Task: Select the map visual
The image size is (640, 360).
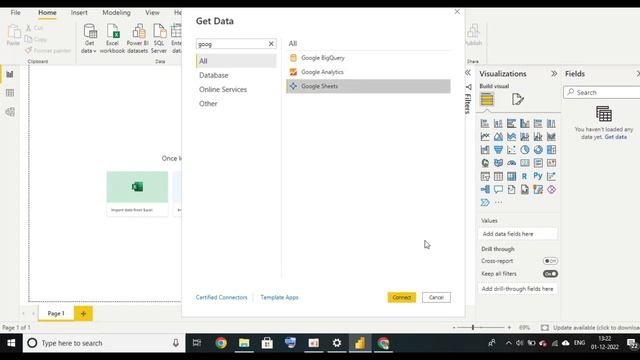Action: pyautogui.click(x=485, y=163)
